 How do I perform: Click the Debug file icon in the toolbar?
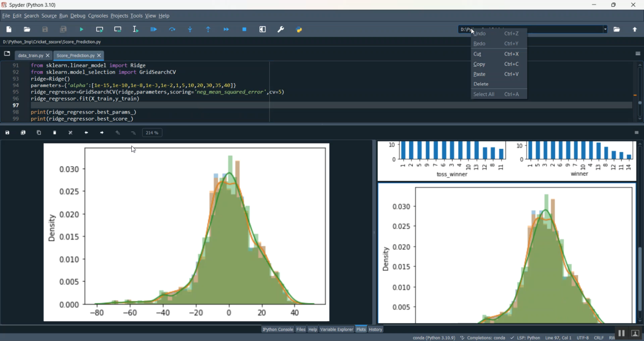click(x=154, y=30)
